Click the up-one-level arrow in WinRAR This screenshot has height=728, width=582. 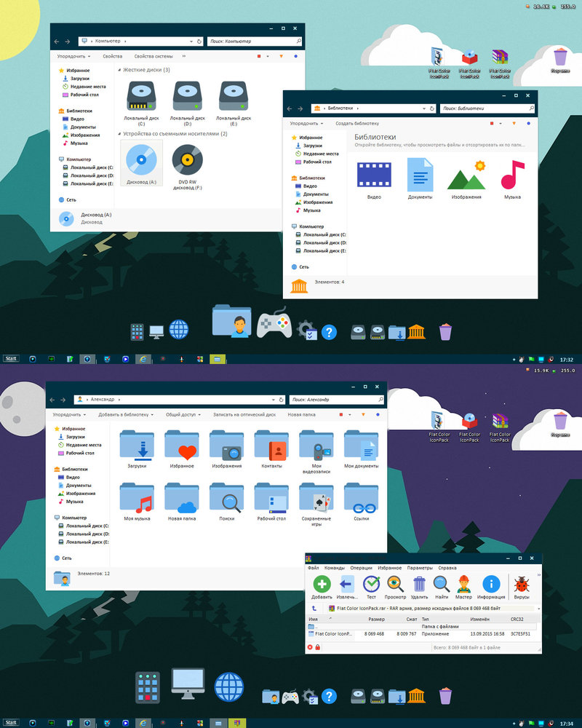(x=313, y=607)
